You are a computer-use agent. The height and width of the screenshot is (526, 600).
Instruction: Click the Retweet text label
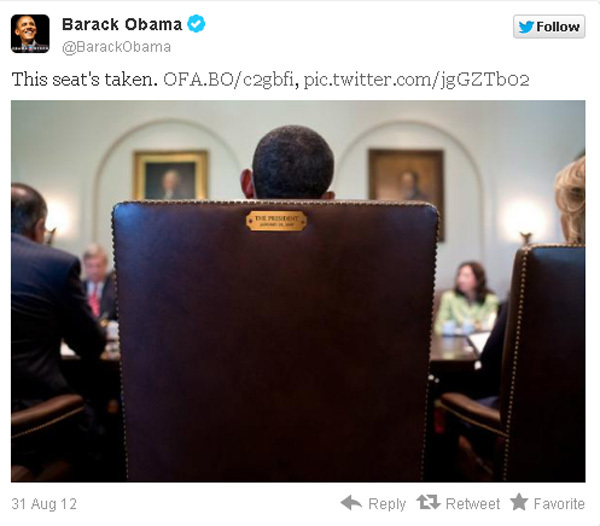(473, 504)
